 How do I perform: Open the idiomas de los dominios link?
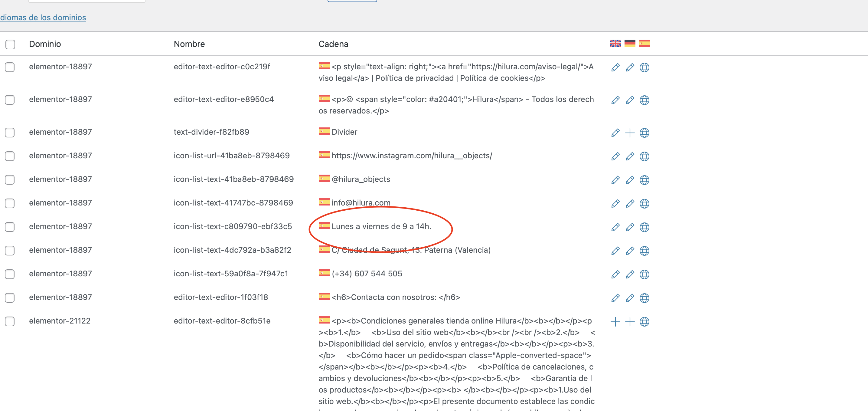[x=43, y=18]
